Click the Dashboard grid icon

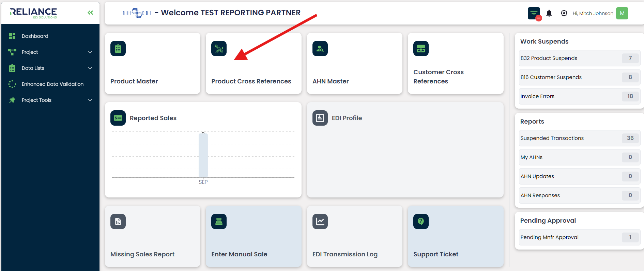12,36
